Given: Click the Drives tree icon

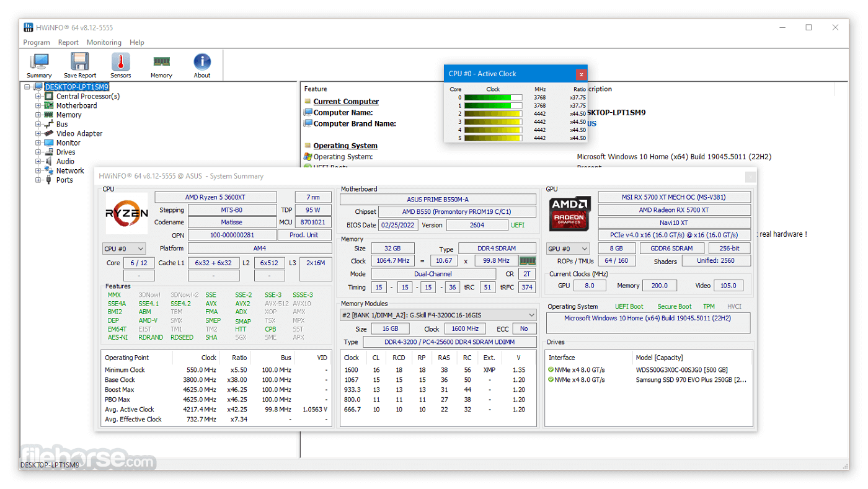Looking at the screenshot, I should pyautogui.click(x=49, y=152).
